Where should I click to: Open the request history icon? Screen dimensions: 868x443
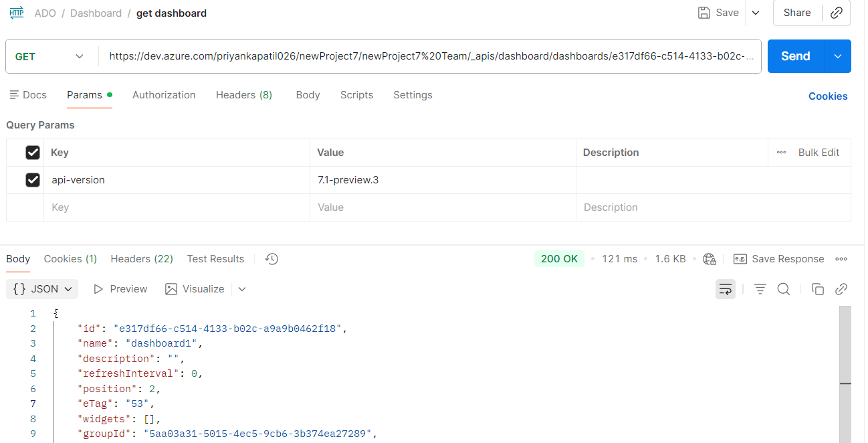tap(271, 258)
